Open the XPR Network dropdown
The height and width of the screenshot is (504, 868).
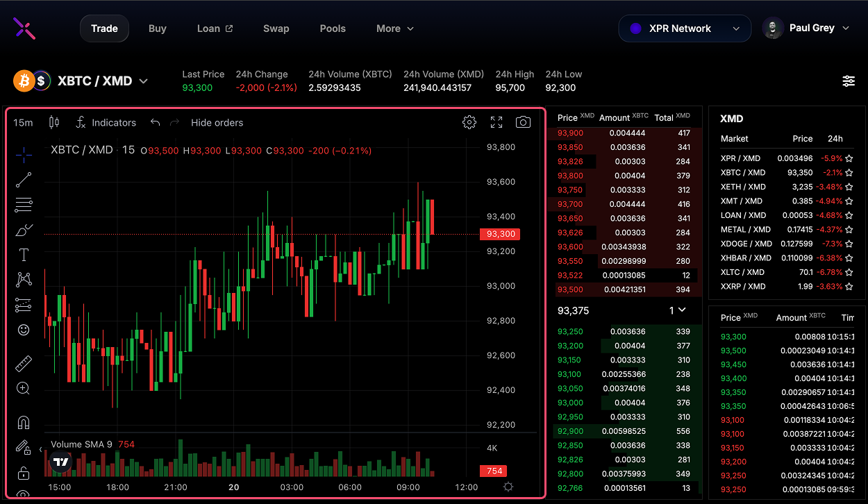tap(684, 28)
